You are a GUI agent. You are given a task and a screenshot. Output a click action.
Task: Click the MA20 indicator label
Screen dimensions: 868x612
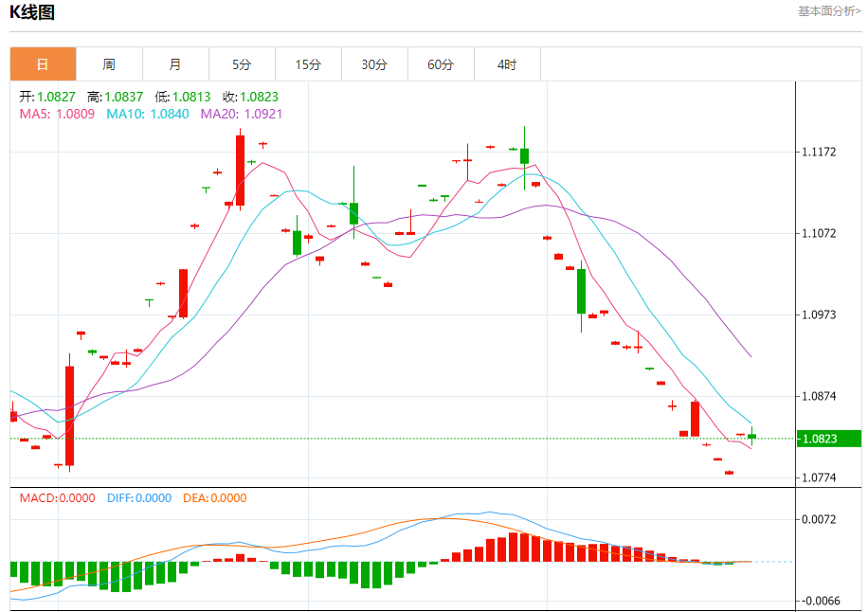[241, 114]
